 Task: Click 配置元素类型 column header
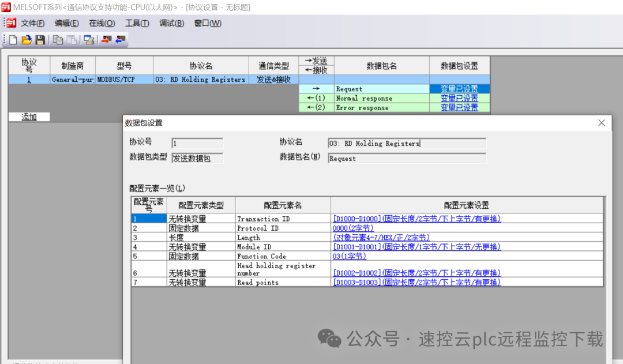(x=201, y=205)
